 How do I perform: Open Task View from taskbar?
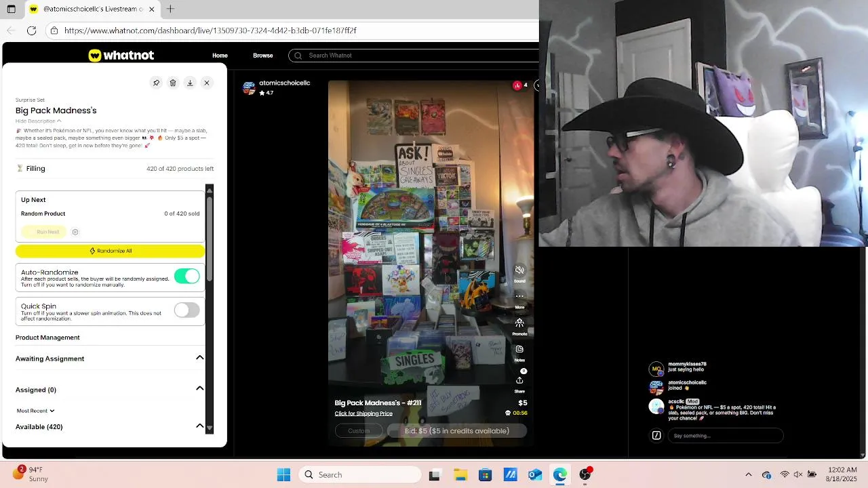435,474
